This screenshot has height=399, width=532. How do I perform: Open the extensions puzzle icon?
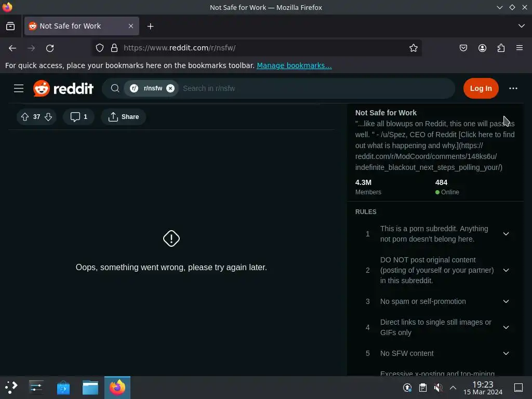[x=501, y=48]
